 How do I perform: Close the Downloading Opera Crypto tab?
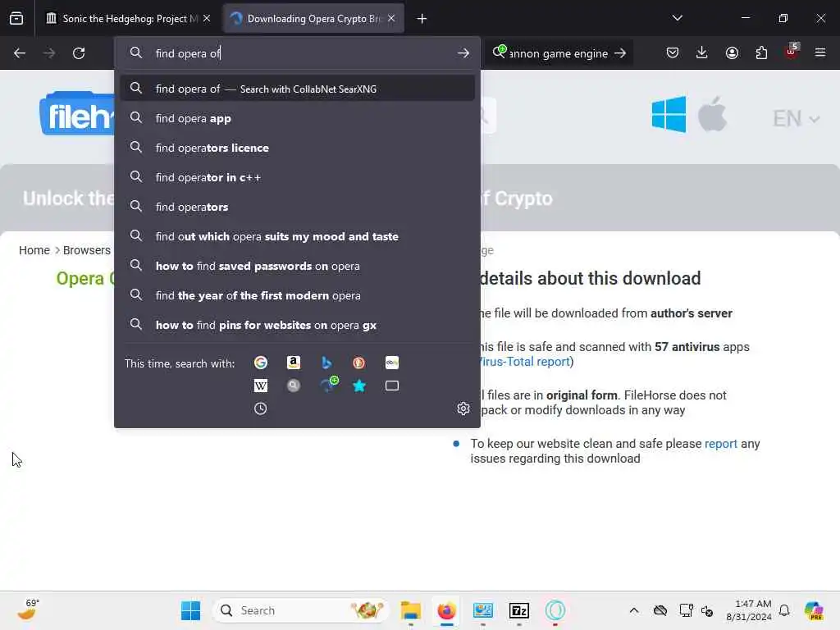(391, 18)
